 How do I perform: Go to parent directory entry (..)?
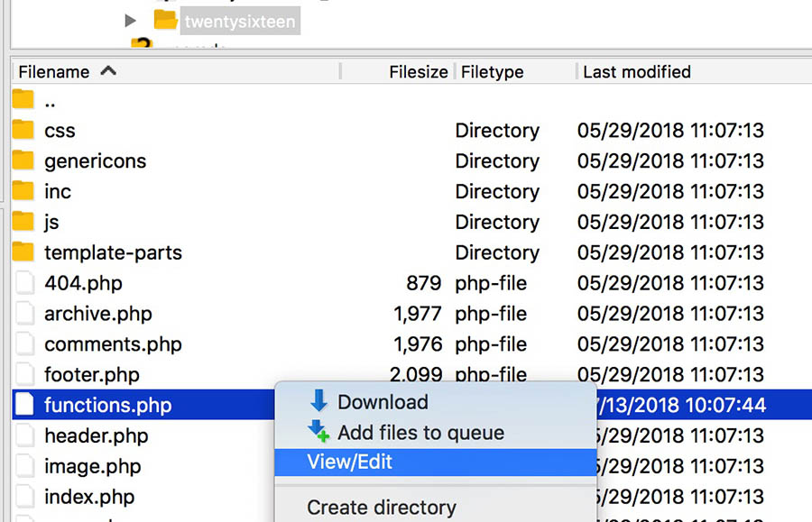pos(51,101)
